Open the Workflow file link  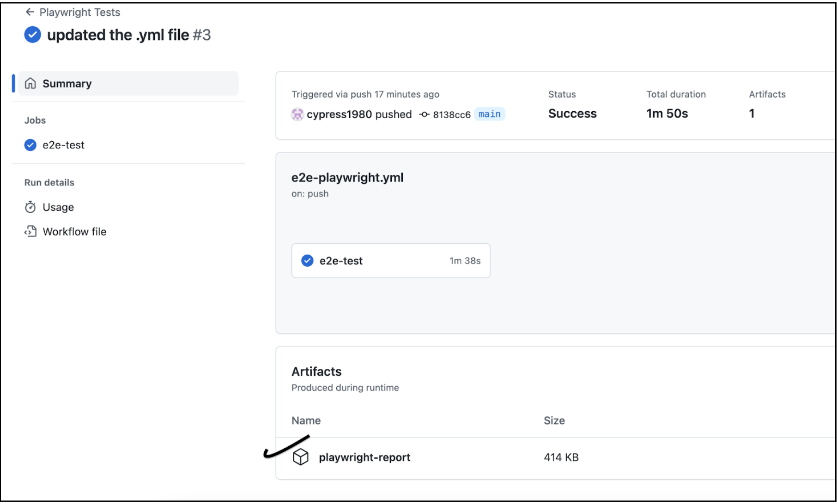pos(74,232)
